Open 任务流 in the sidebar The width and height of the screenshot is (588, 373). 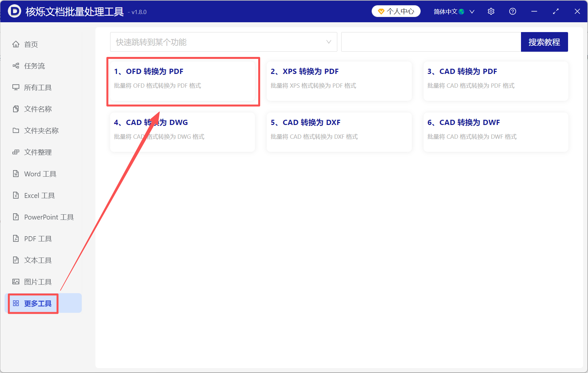(43, 66)
